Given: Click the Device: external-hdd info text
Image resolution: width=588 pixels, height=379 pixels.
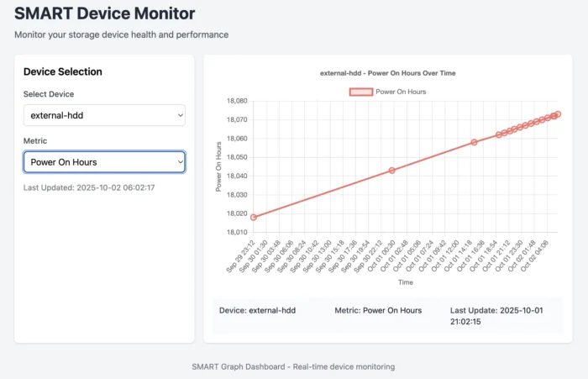Looking at the screenshot, I should pos(260,310).
